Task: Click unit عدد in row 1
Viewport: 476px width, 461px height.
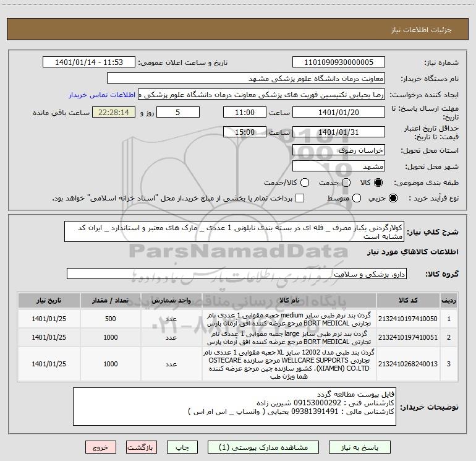Action: click(x=171, y=319)
